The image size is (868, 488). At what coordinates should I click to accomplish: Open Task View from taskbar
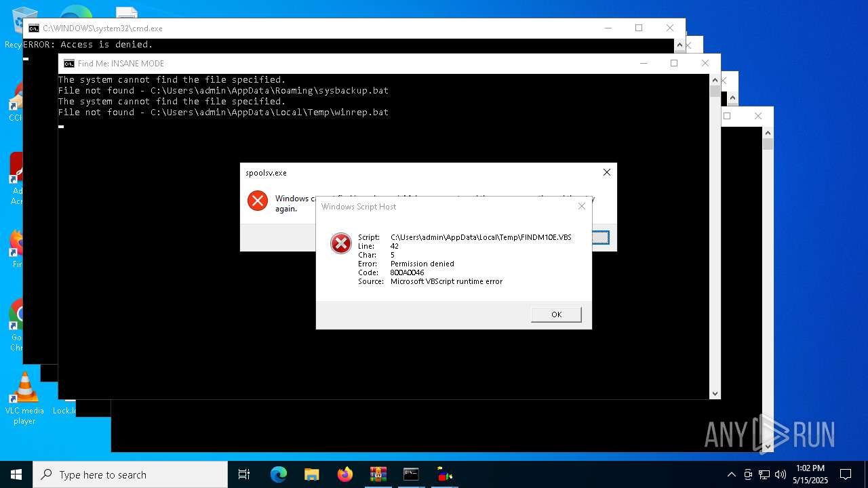point(244,474)
